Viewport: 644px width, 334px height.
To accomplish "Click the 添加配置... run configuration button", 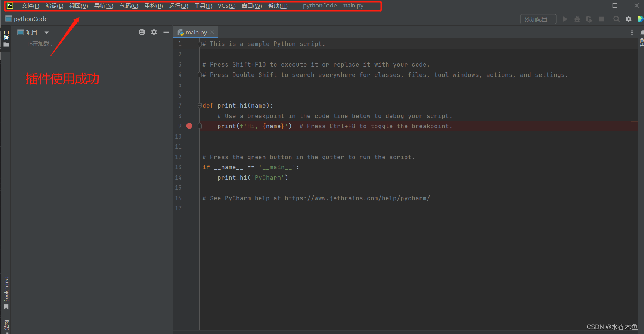I will pos(538,19).
